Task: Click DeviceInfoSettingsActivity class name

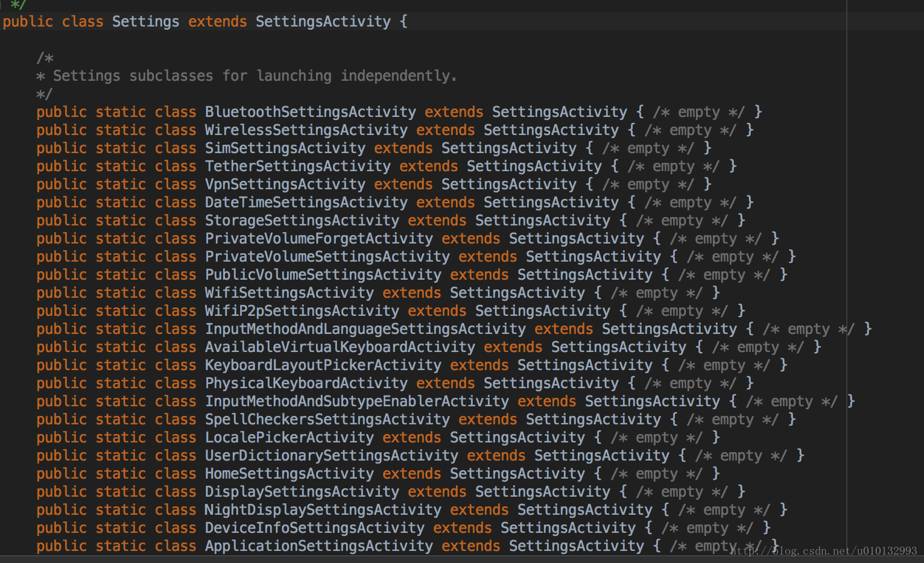Action: (x=315, y=528)
